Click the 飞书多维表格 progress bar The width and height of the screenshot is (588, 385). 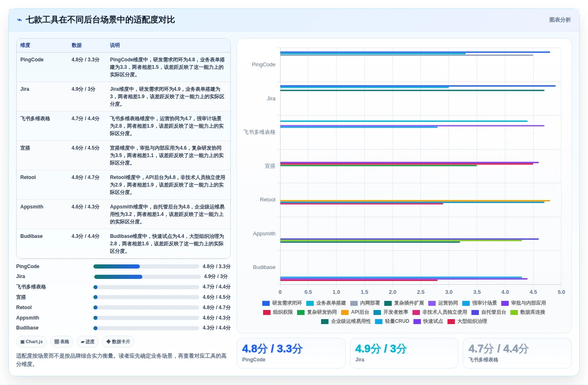tap(146, 287)
